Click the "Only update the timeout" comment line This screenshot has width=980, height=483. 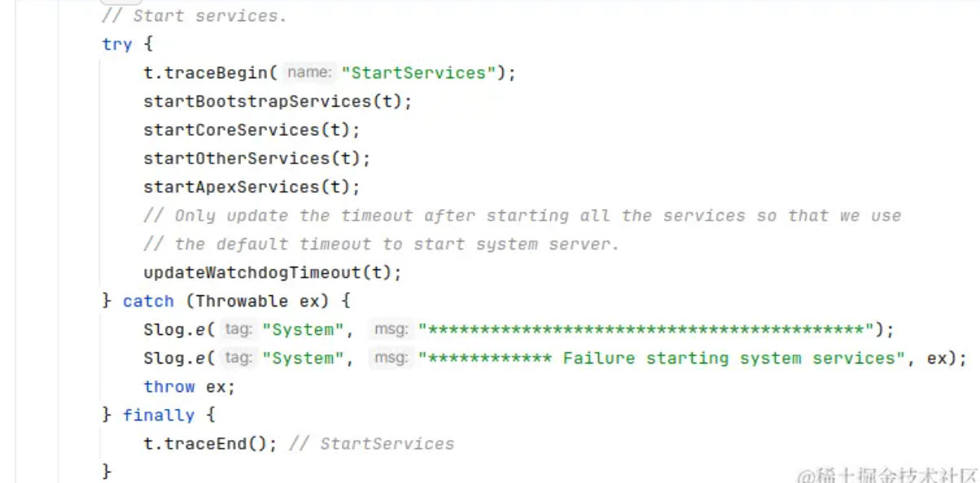tap(522, 215)
